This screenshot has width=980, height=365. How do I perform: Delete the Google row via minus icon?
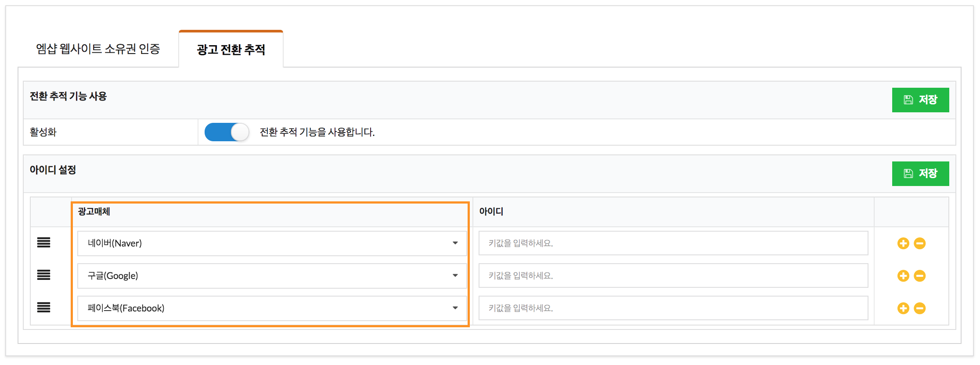tap(921, 276)
